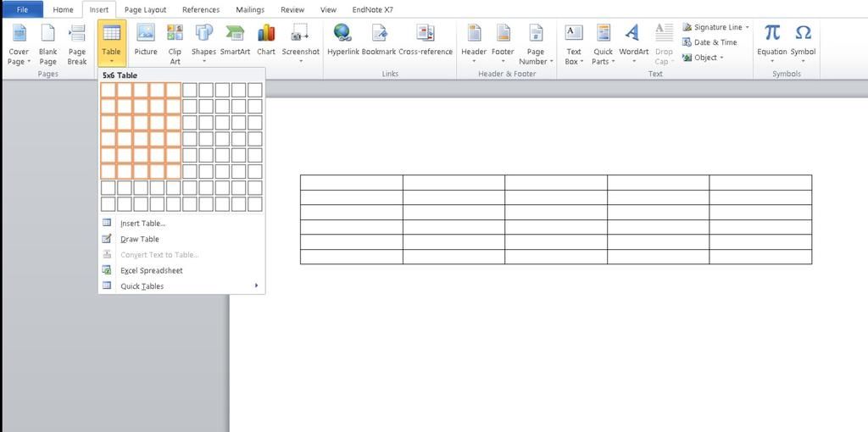Open the Footer gallery
The image size is (868, 432).
point(503,44)
